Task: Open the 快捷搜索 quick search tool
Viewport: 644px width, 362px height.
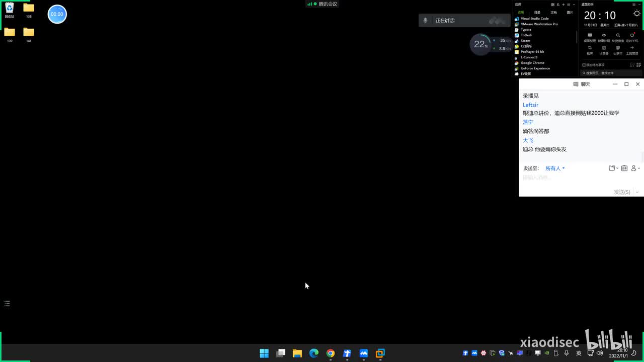Action: pyautogui.click(x=618, y=38)
